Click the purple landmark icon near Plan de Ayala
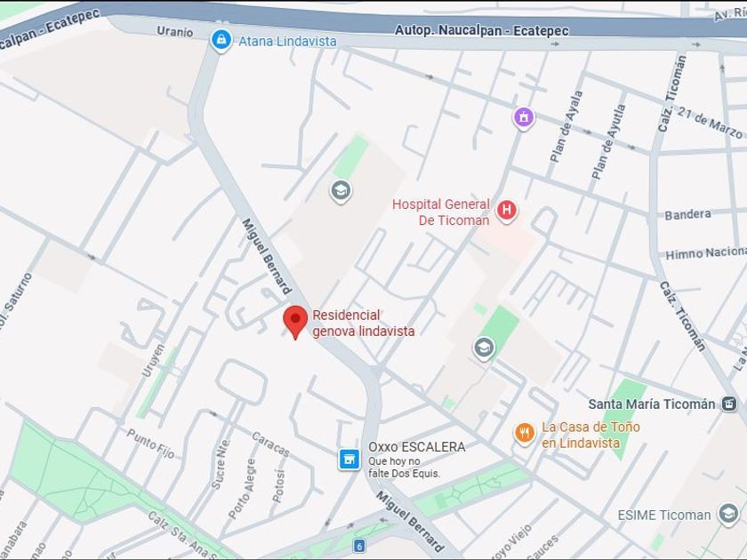Viewport: 747px width, 560px height. 524,117
